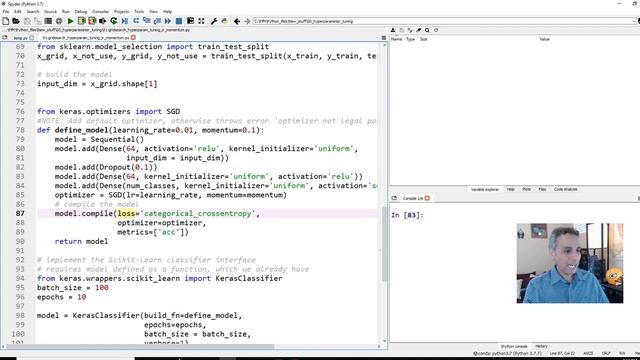
Task: Switch to the Code Analysis tab
Action: 566,189
